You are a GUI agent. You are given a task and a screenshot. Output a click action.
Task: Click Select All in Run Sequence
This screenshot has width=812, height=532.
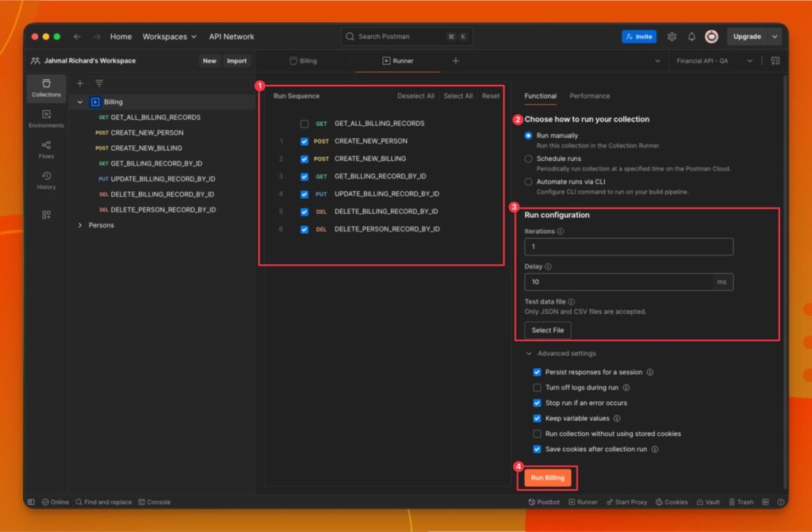coord(458,97)
